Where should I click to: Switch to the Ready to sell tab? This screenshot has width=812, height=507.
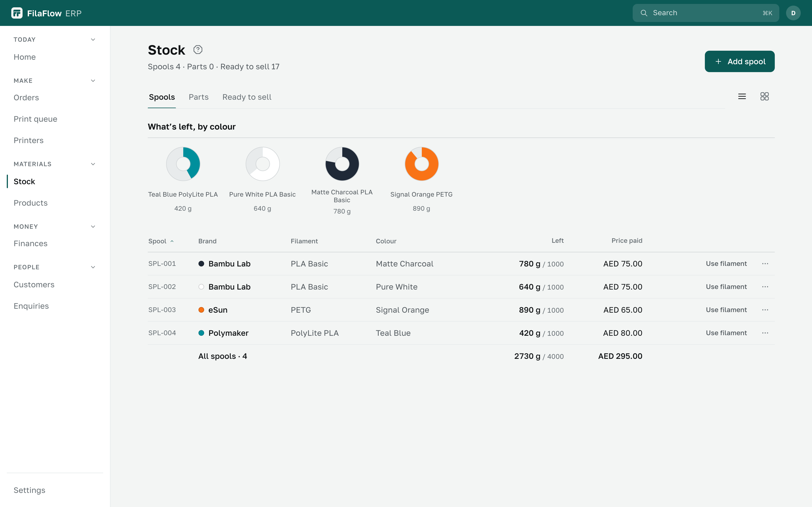pyautogui.click(x=247, y=97)
